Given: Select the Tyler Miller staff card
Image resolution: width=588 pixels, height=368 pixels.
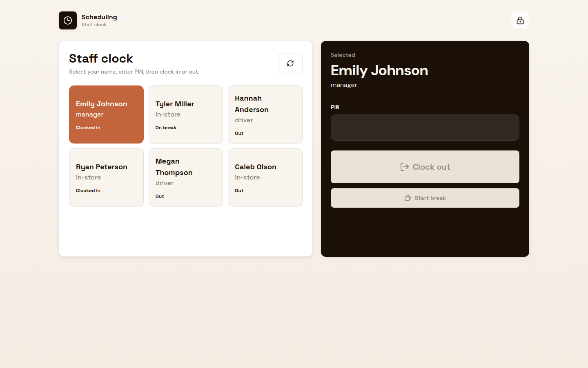Looking at the screenshot, I should (x=186, y=114).
